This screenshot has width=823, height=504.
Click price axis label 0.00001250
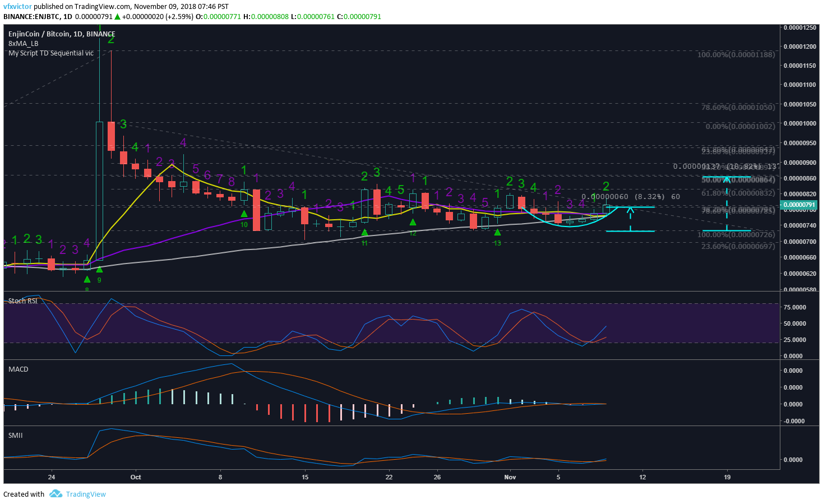799,27
